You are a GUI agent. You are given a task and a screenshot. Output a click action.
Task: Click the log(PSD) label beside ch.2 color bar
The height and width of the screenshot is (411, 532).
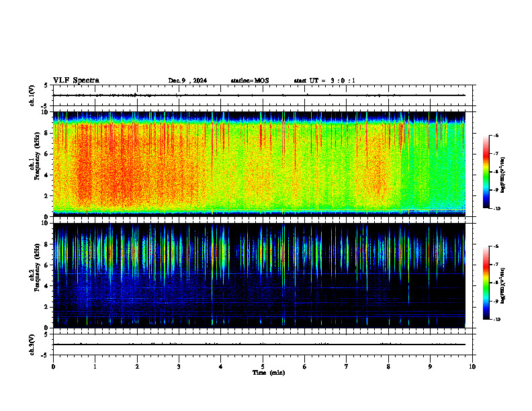click(x=503, y=285)
